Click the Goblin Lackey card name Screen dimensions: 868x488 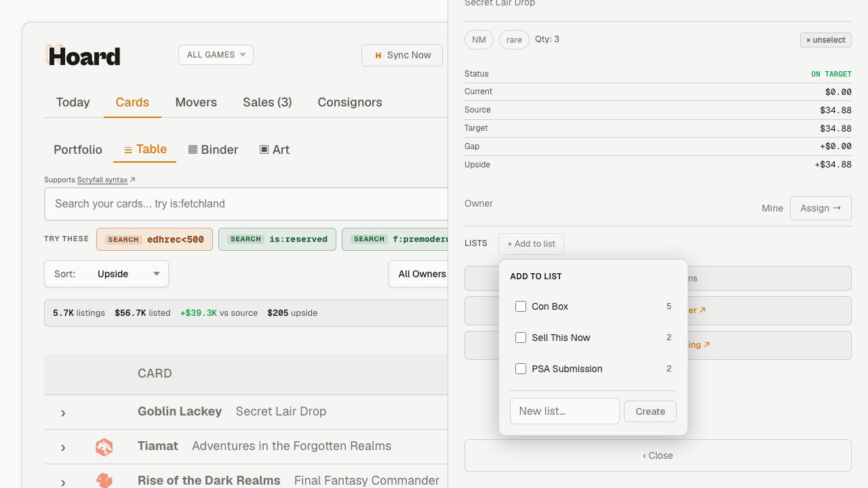(180, 411)
